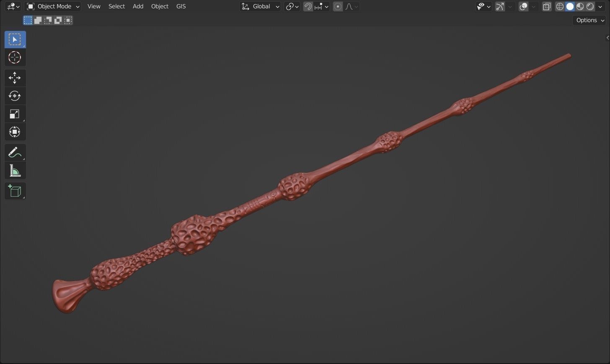Switch viewport to Wireframe shading

tap(560, 6)
